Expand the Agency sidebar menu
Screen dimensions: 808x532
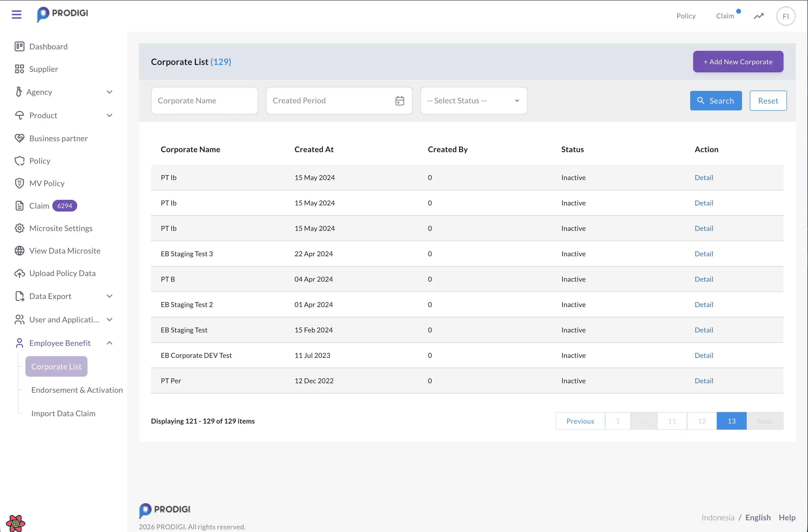pyautogui.click(x=109, y=92)
